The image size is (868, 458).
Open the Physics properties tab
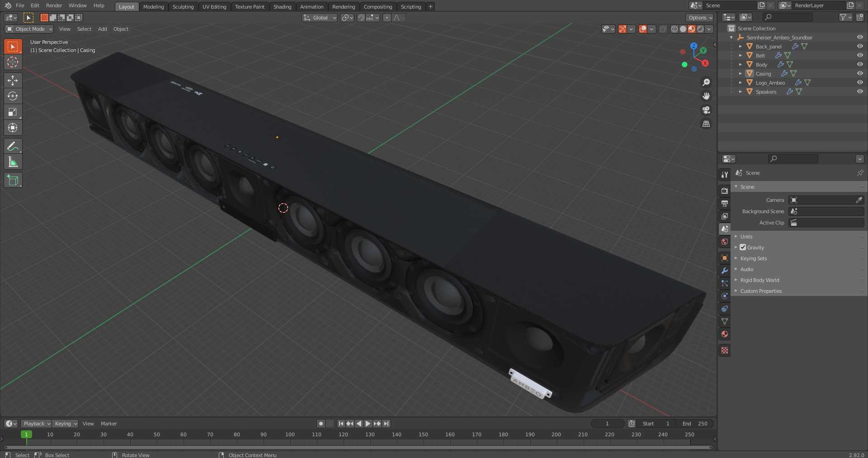(x=725, y=296)
